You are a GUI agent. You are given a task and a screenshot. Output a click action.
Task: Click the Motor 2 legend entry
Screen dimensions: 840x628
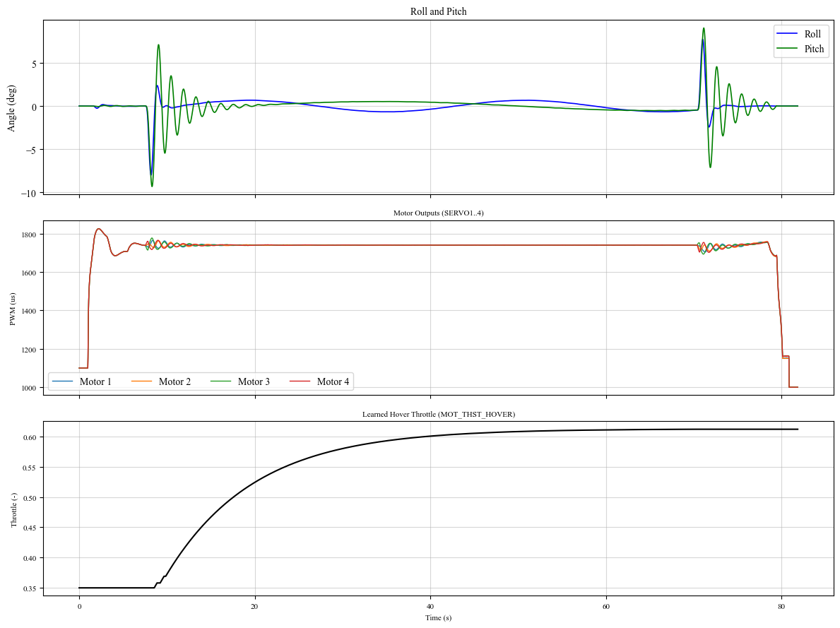160,381
